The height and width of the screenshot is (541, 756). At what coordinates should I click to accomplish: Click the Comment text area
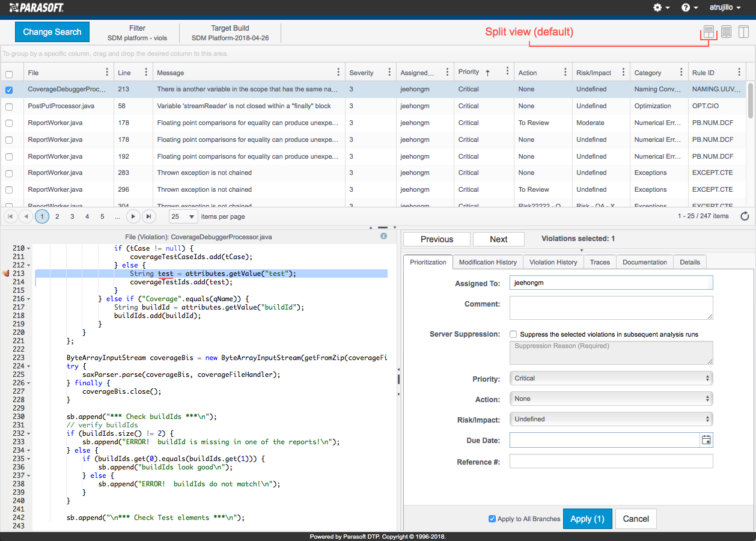611,308
